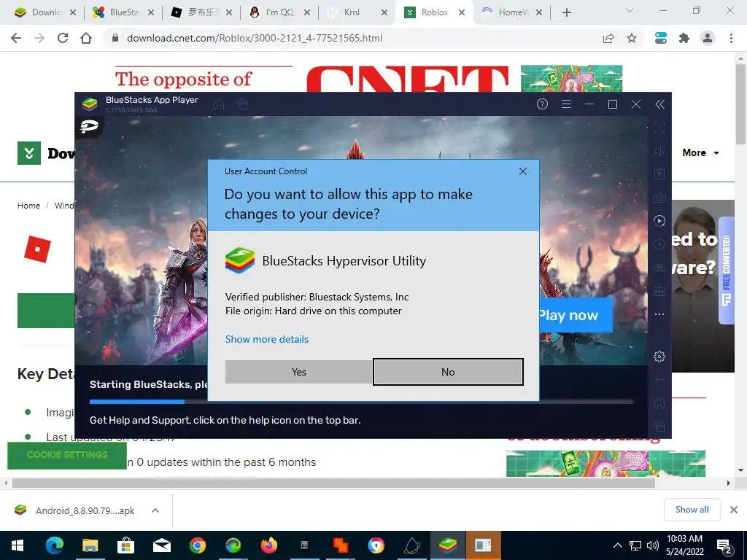Open Chrome profile avatar
Image resolution: width=747 pixels, height=560 pixels.
(x=708, y=38)
